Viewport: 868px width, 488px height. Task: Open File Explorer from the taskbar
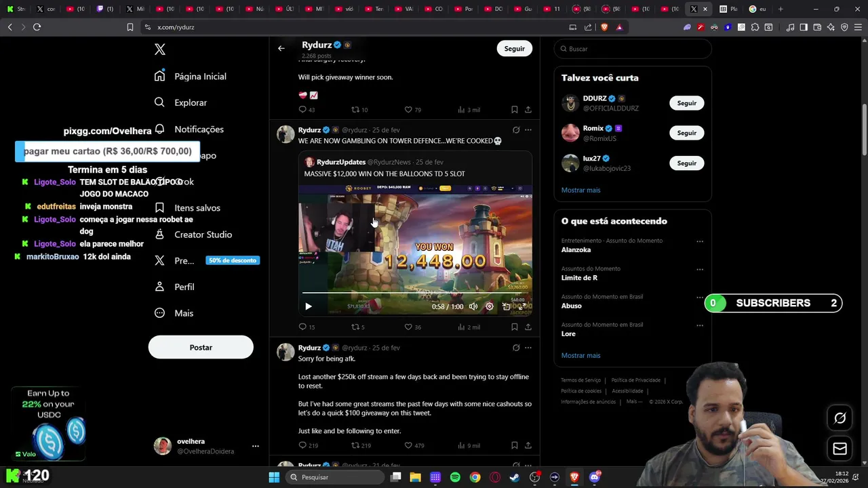415,477
